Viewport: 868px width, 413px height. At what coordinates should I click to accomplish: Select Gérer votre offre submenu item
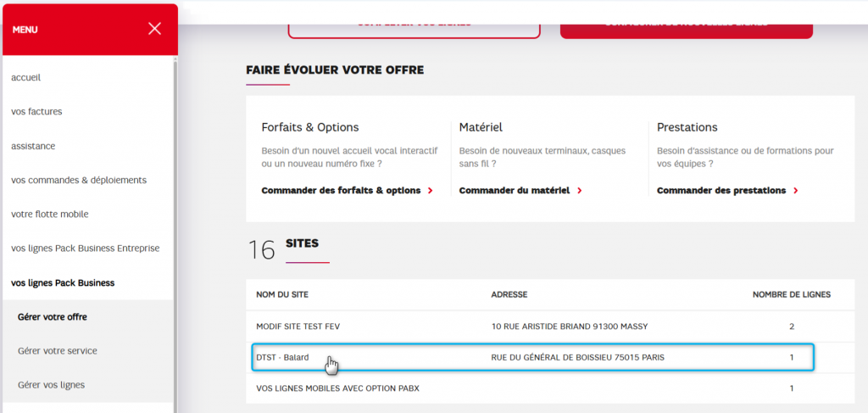[53, 316]
